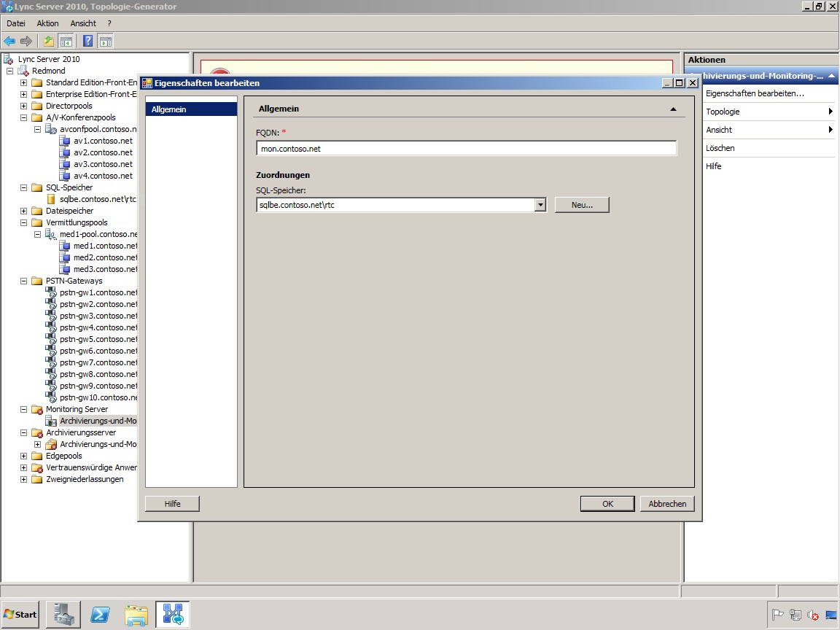Screen dimensions: 840x630
Task: Select Archivierungs-und-Mo node under Monitoring Server
Action: (x=98, y=421)
